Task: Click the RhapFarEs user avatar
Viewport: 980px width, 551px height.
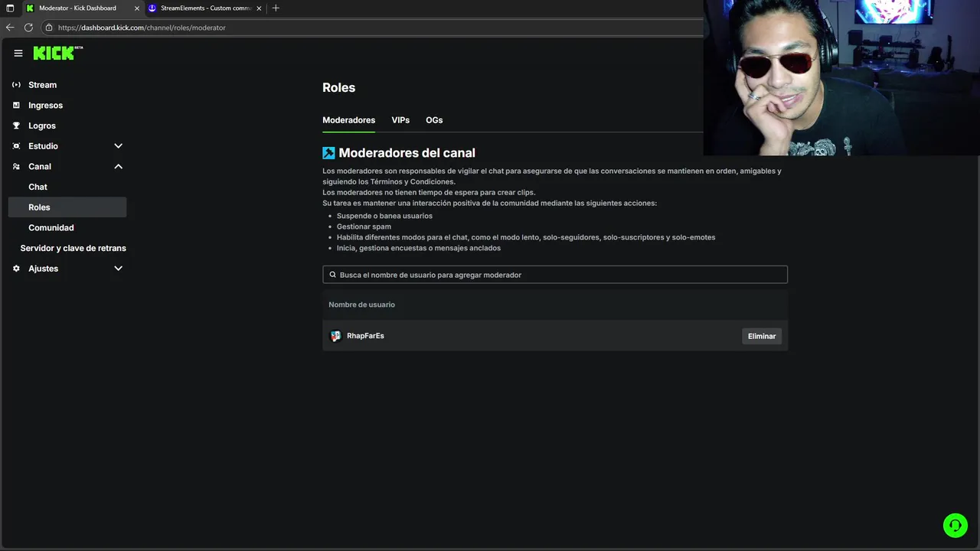Action: click(335, 336)
